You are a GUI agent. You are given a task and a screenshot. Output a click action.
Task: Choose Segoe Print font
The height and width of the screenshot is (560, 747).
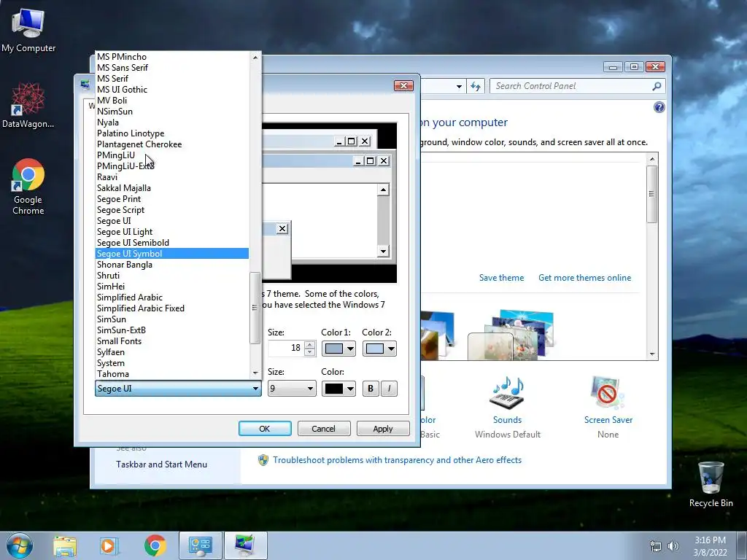[171, 199]
